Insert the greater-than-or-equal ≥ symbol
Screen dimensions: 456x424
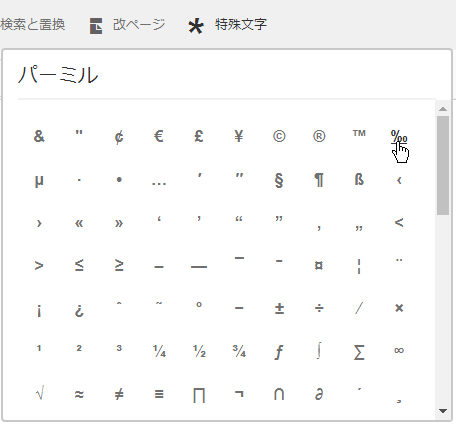tap(119, 265)
